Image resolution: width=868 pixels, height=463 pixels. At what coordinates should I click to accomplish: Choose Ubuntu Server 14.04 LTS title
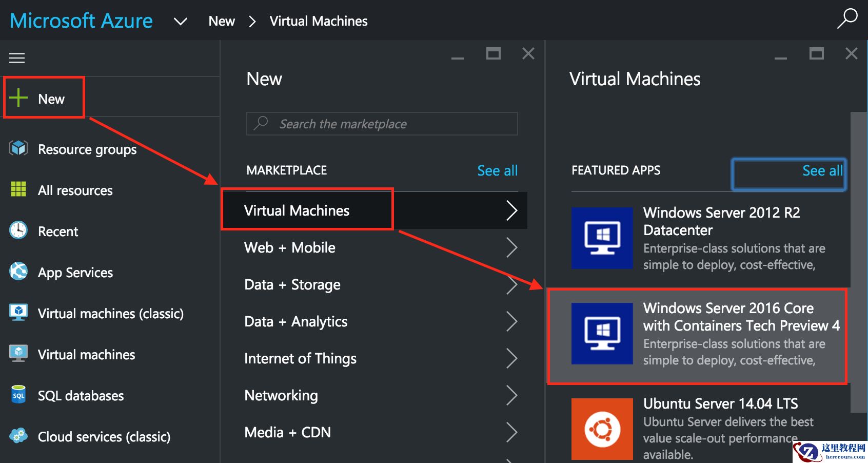click(x=721, y=403)
